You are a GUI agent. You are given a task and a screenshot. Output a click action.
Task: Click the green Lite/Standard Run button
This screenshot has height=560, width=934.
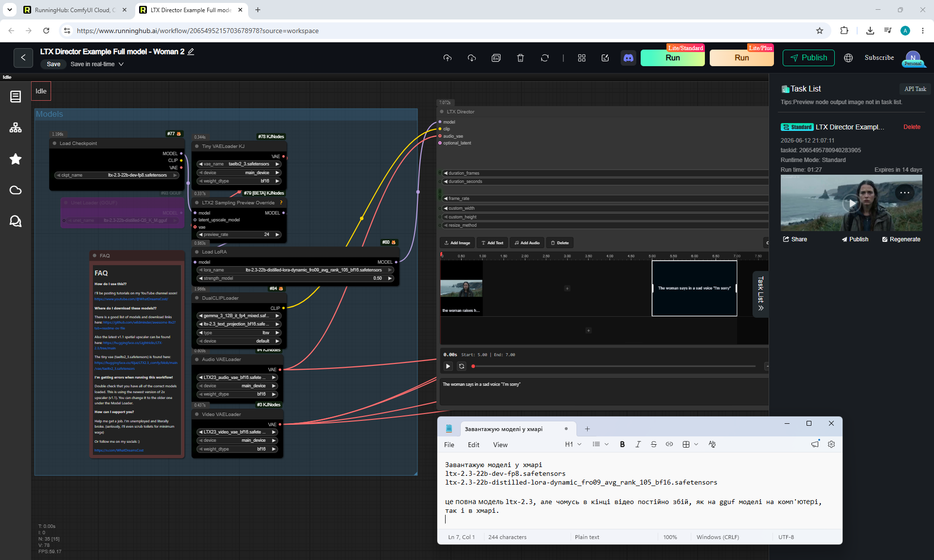point(672,58)
